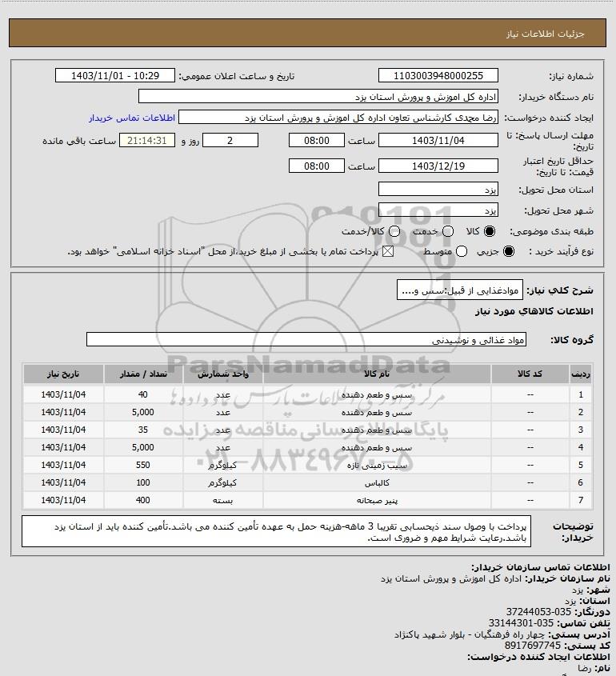Screen dimensions: 616x676
Task: Click the delivery province field یزد
Action: [x=438, y=190]
